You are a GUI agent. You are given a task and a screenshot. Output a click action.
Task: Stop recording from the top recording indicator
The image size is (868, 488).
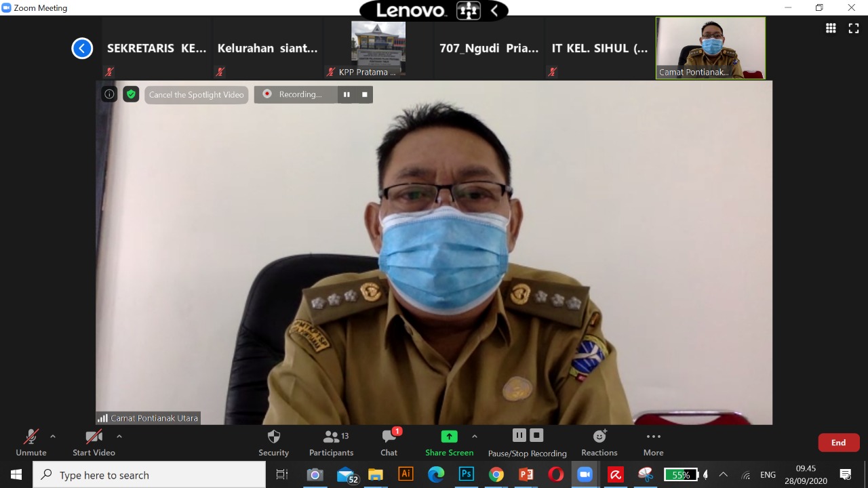coord(364,94)
